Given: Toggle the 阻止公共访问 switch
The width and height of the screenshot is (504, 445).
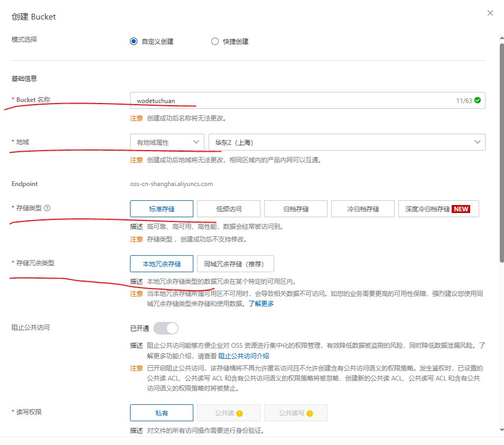Looking at the screenshot, I should coord(165,328).
